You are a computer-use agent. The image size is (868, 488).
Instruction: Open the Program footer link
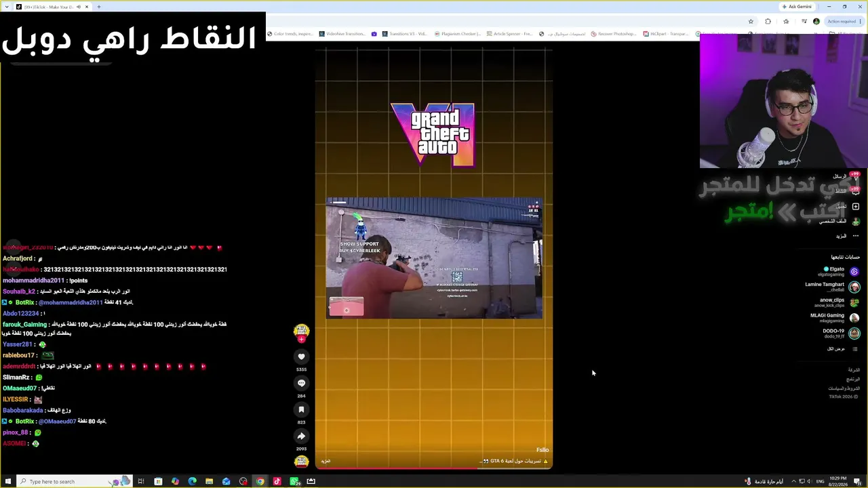(x=854, y=380)
